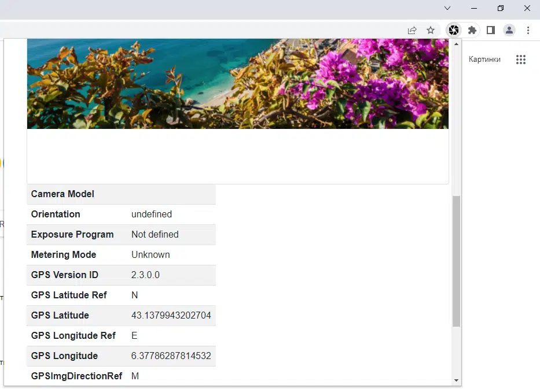Screen dimensions: 540x392
Task: Select the GPS Longitude Ref label
Action: click(74, 335)
